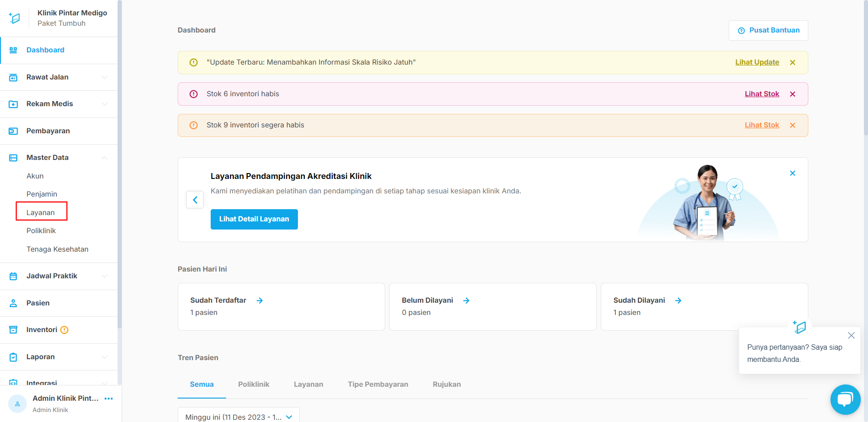Dismiss the Stok 9 inventori segera habis alert
This screenshot has height=422, width=868.
[x=793, y=125]
